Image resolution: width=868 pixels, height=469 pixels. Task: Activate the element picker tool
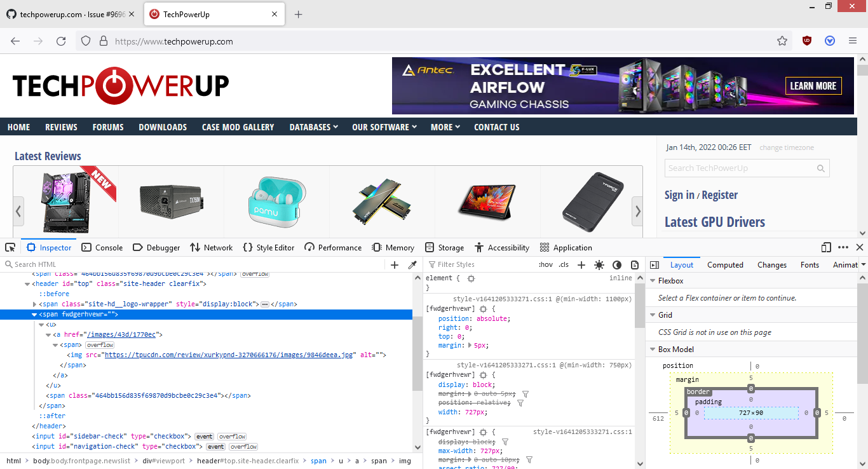pyautogui.click(x=10, y=247)
